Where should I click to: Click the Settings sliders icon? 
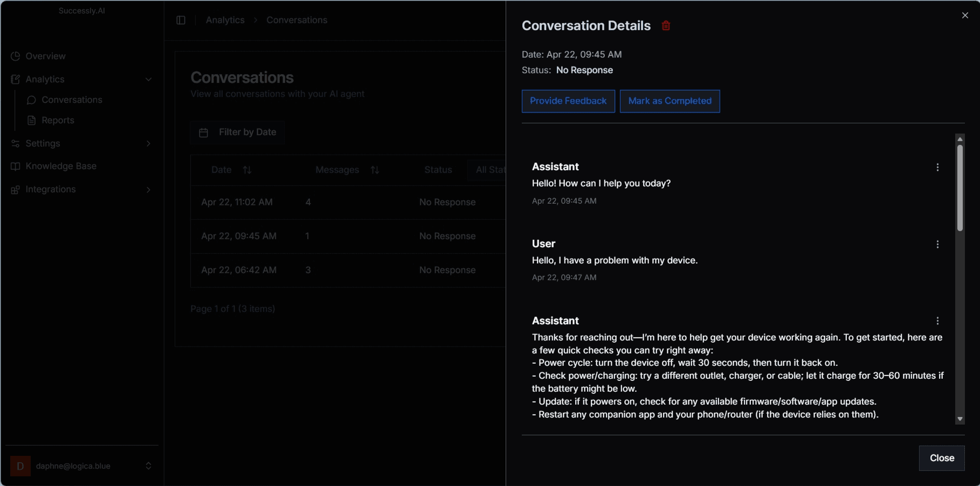click(x=16, y=143)
